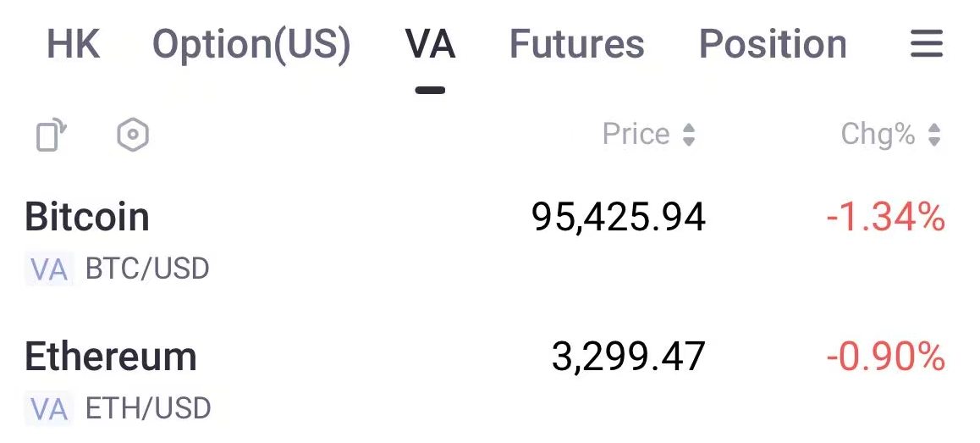Screen dimensions: 980x443
Task: Click the Price column header label
Action: point(636,135)
